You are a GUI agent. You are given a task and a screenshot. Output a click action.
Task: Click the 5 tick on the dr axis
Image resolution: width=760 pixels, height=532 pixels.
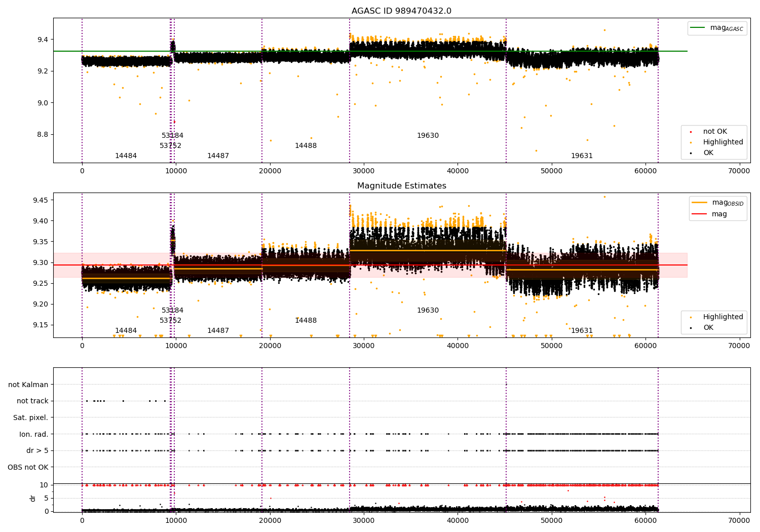46,498
